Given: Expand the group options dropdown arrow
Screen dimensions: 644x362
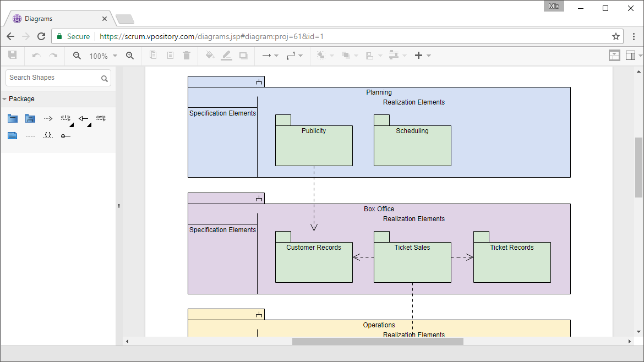Looking at the screenshot, I should [332, 56].
